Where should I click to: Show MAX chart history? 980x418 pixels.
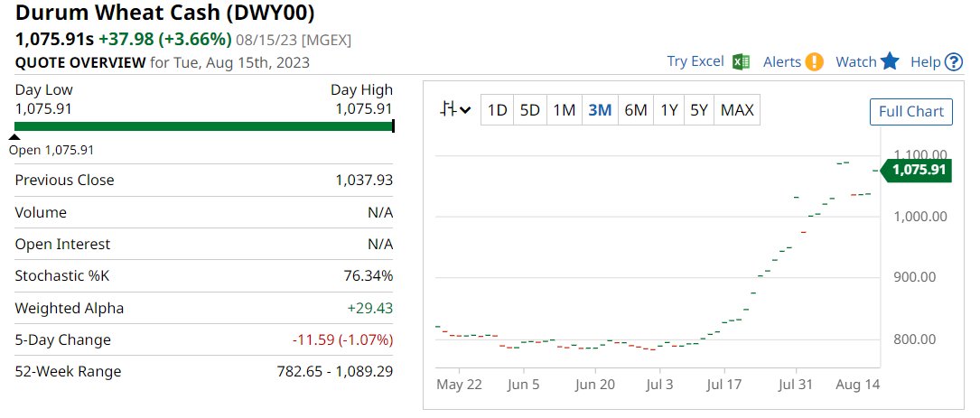tap(737, 110)
